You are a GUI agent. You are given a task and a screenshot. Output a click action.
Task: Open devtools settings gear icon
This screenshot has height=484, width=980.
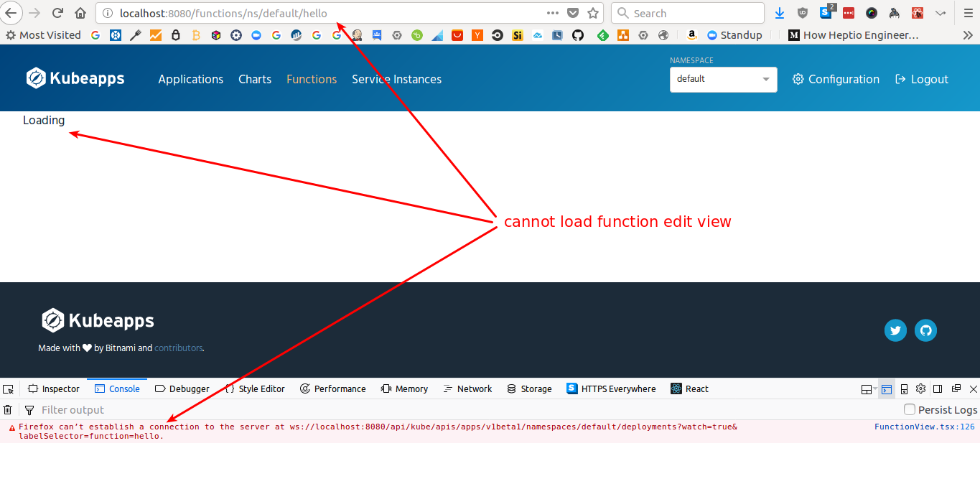(x=920, y=388)
